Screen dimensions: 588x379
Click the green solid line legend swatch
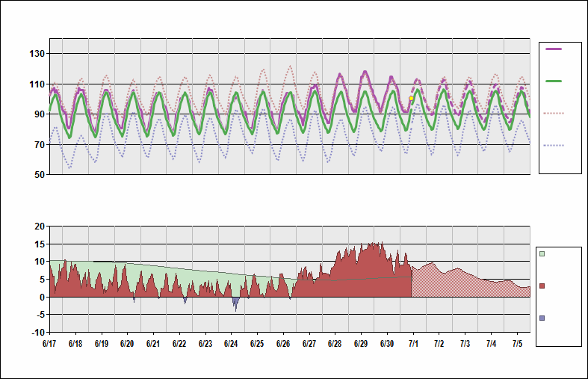coord(554,81)
